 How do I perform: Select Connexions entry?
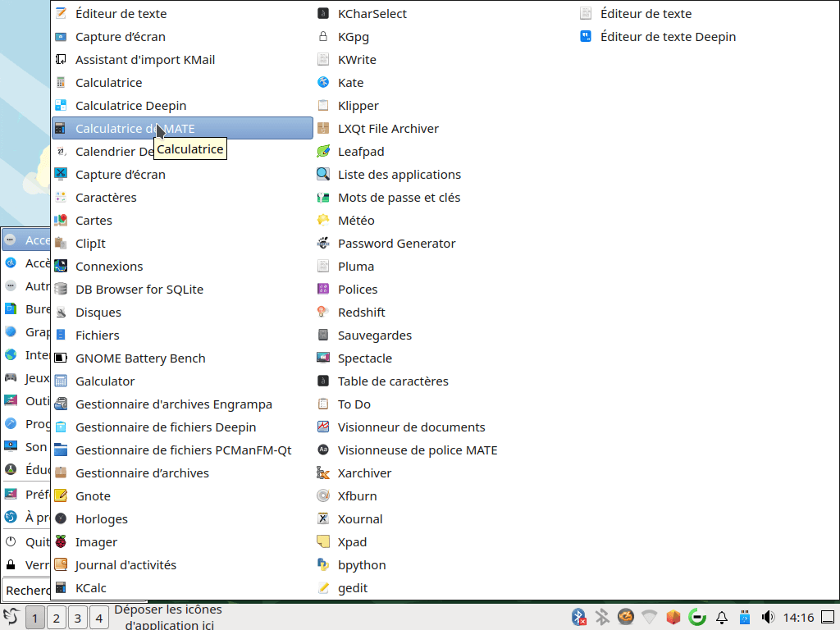click(x=183, y=267)
